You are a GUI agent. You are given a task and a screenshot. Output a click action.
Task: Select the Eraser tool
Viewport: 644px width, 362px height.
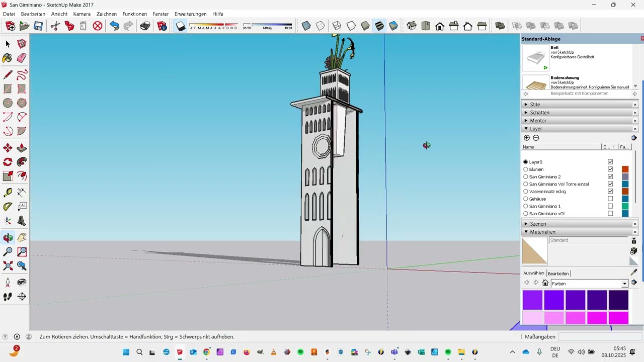[22, 59]
